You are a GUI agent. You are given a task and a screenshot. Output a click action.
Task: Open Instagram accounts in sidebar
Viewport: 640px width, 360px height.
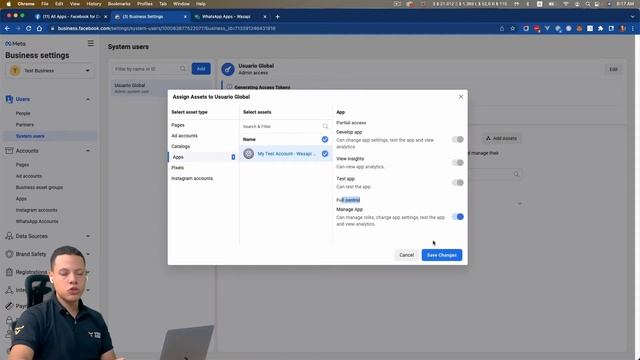[37, 210]
